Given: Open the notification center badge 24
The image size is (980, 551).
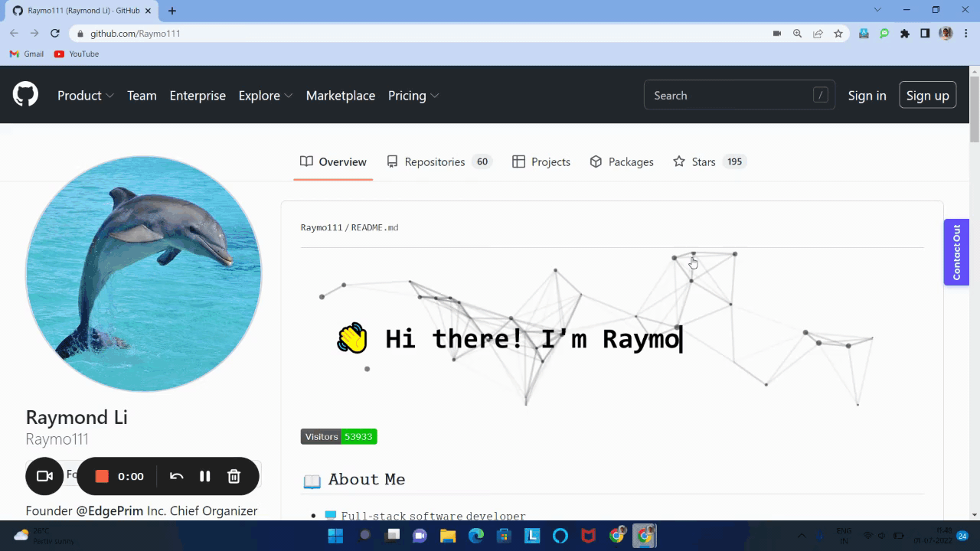Looking at the screenshot, I should click(x=962, y=536).
